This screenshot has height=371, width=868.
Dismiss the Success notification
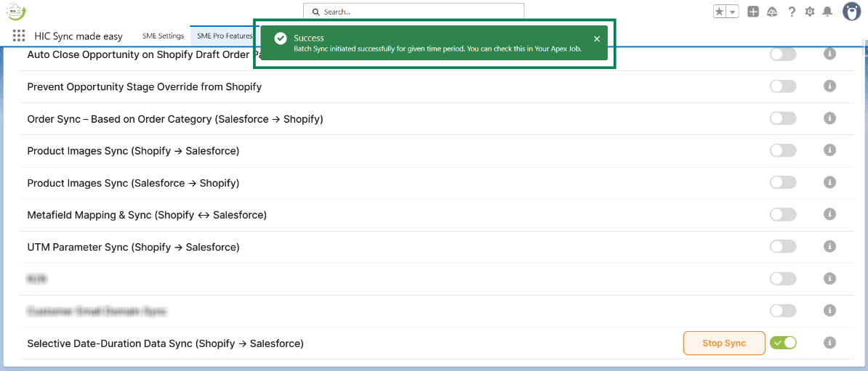click(x=597, y=39)
